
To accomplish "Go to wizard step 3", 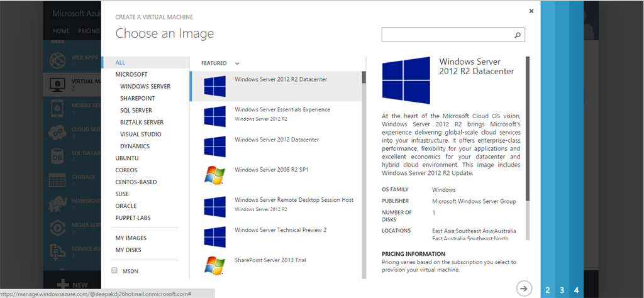I will click(562, 290).
